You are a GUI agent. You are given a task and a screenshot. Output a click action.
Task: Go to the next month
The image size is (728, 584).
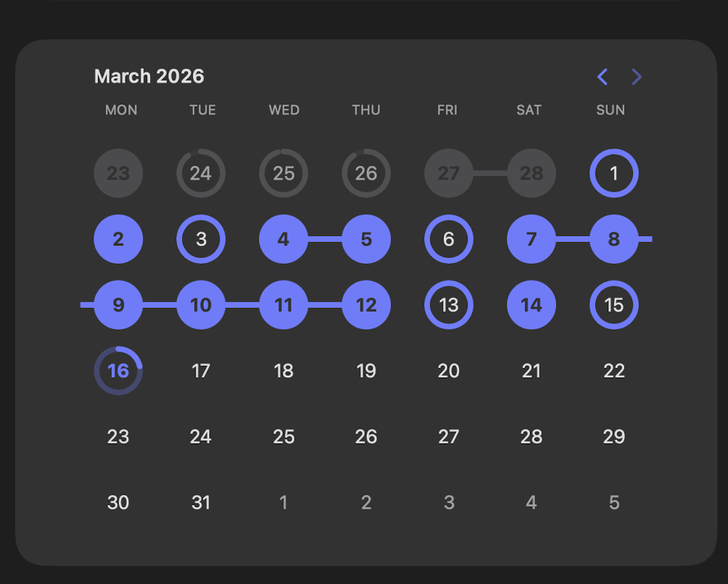pos(637,77)
